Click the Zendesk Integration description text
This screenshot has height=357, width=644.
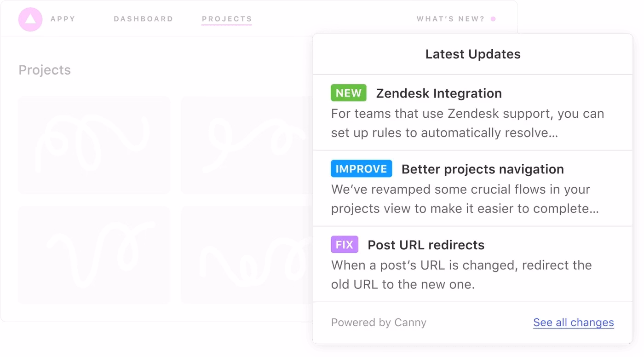tap(467, 123)
